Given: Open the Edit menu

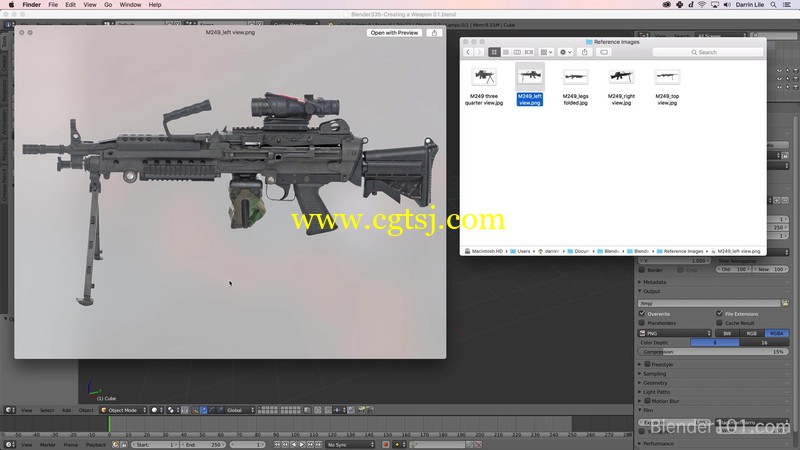Looking at the screenshot, I should tap(70, 5).
